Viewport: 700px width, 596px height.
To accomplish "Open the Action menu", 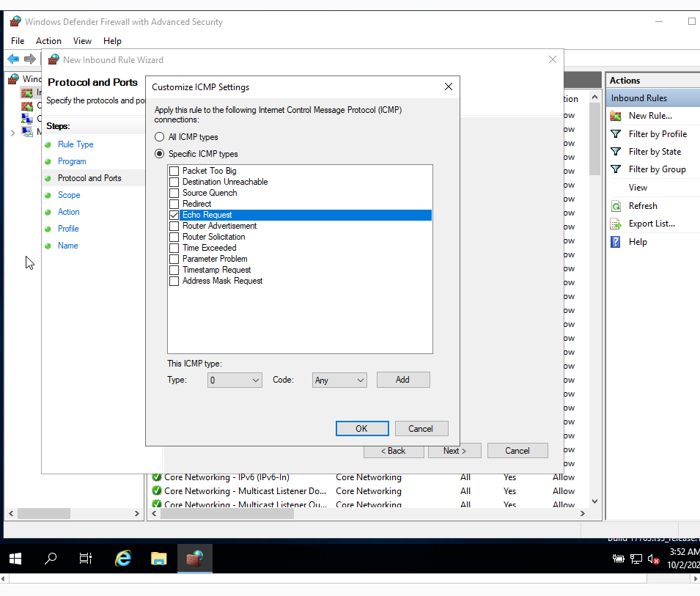I will coord(48,41).
